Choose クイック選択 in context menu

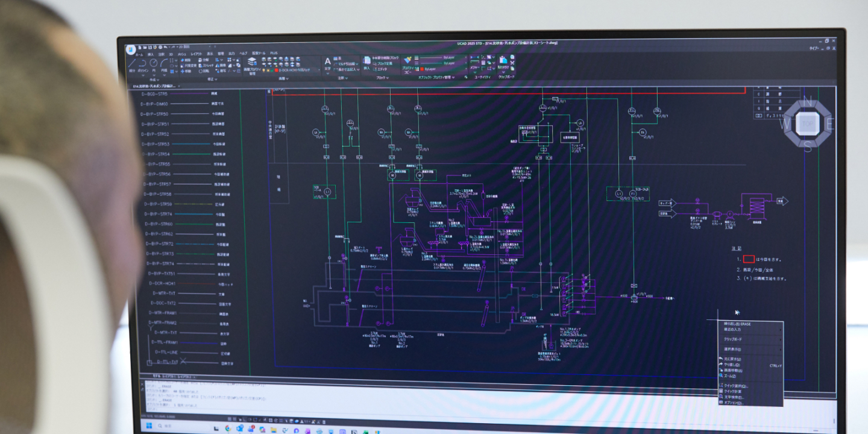tap(751, 386)
